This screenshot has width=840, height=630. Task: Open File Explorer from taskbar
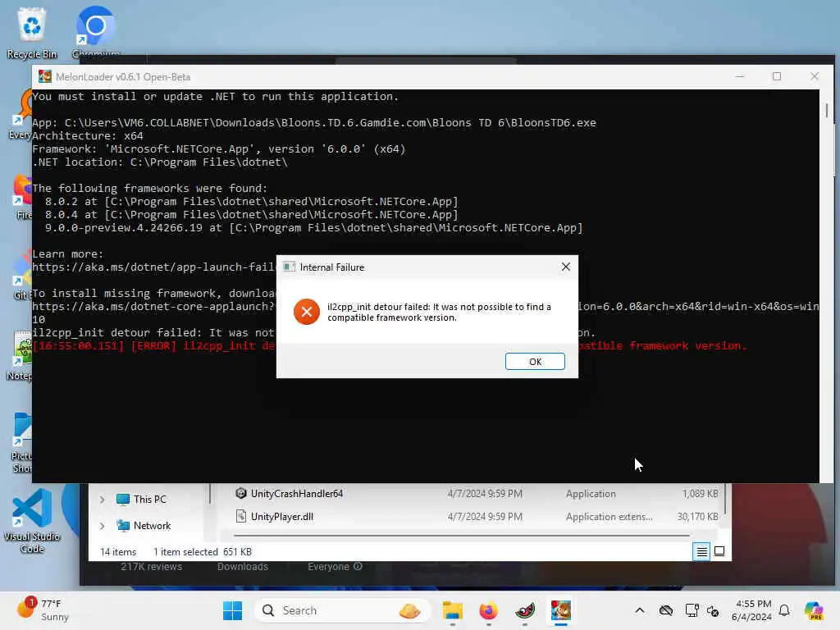point(453,610)
